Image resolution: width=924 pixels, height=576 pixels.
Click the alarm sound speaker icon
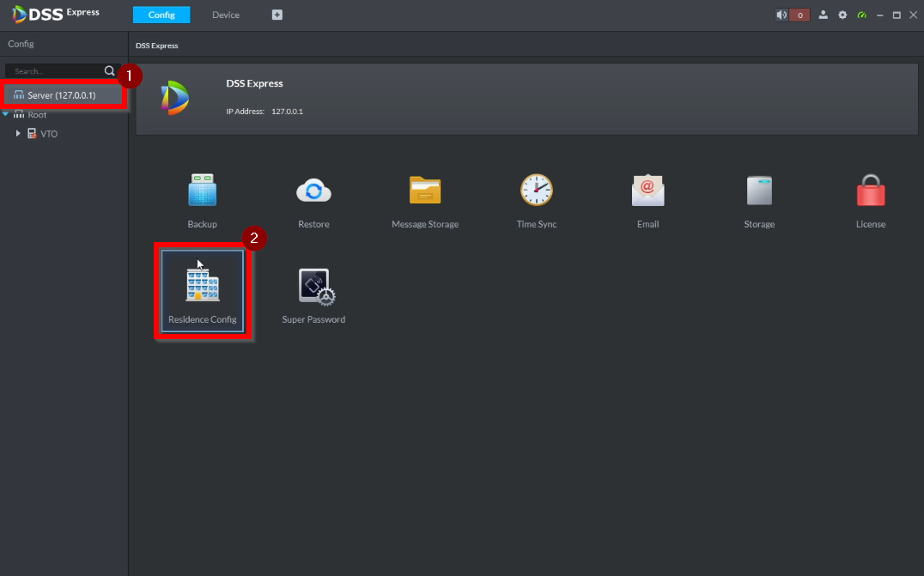click(x=781, y=15)
